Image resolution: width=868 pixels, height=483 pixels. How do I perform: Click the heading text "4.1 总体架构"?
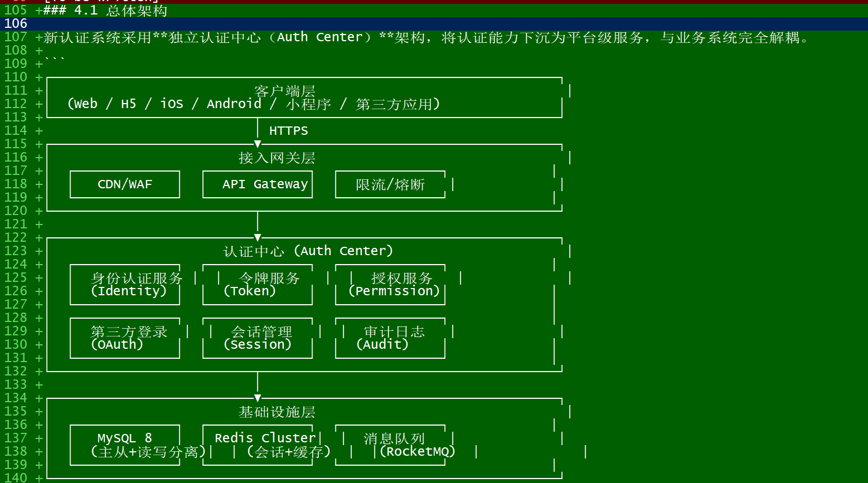[x=120, y=11]
